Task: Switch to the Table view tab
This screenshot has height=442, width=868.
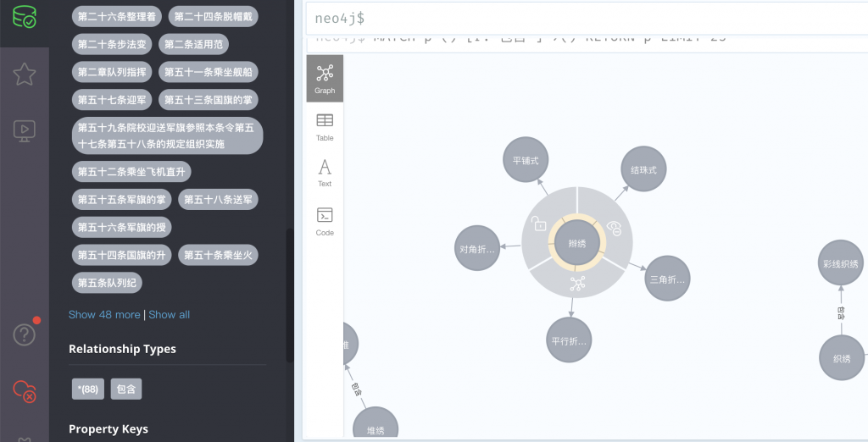Action: pos(325,126)
